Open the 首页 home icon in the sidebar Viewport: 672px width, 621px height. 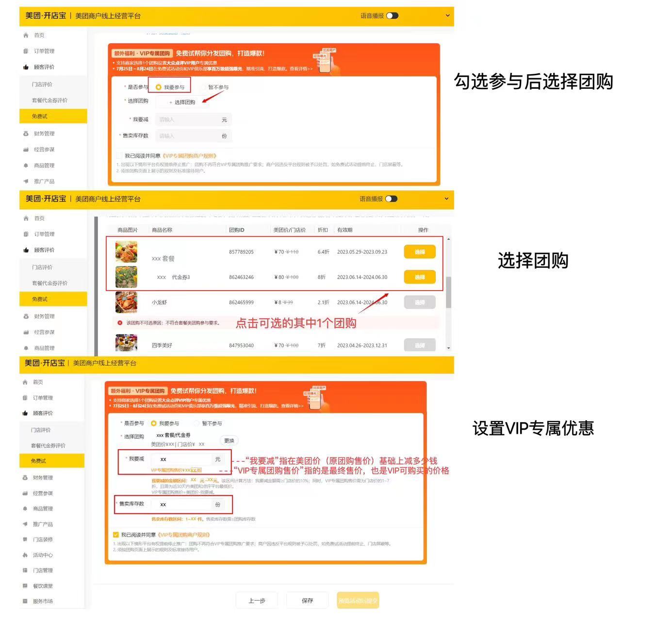tap(25, 35)
